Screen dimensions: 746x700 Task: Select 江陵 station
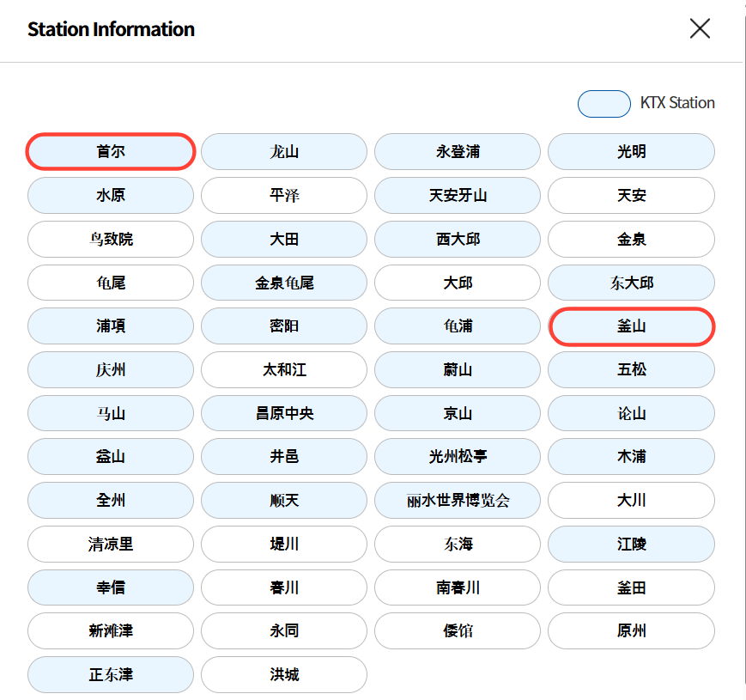pos(631,545)
